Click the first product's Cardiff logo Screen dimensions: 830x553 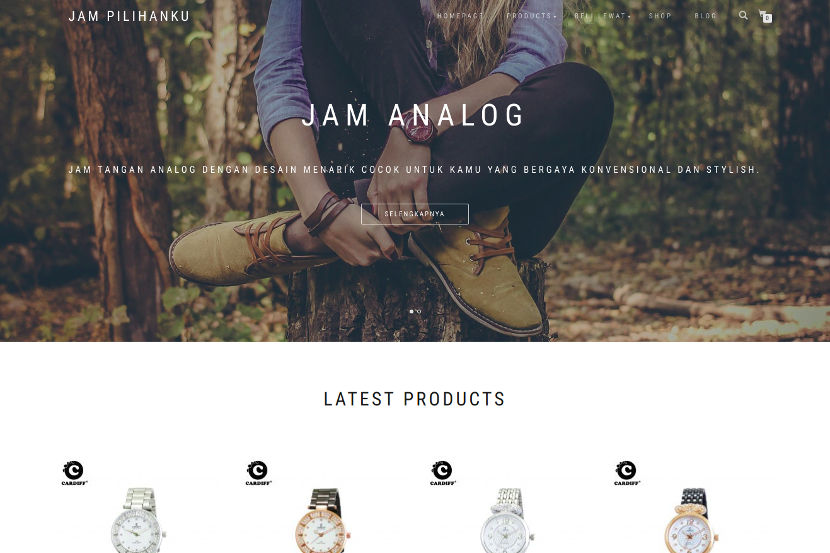(x=74, y=473)
